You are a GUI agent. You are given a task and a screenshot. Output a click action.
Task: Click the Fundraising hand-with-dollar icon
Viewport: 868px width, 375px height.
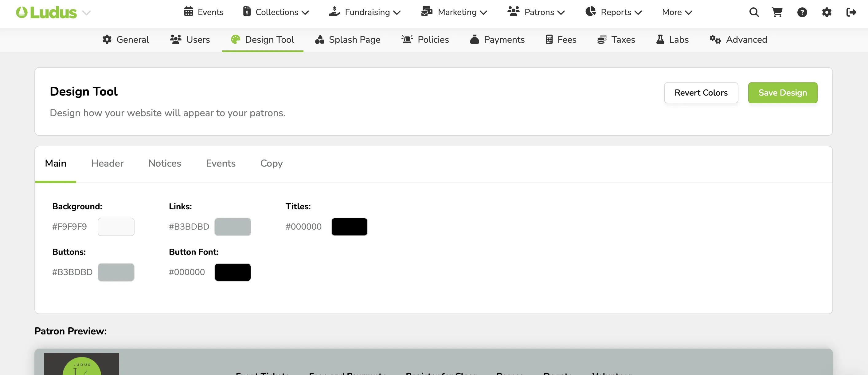334,11
